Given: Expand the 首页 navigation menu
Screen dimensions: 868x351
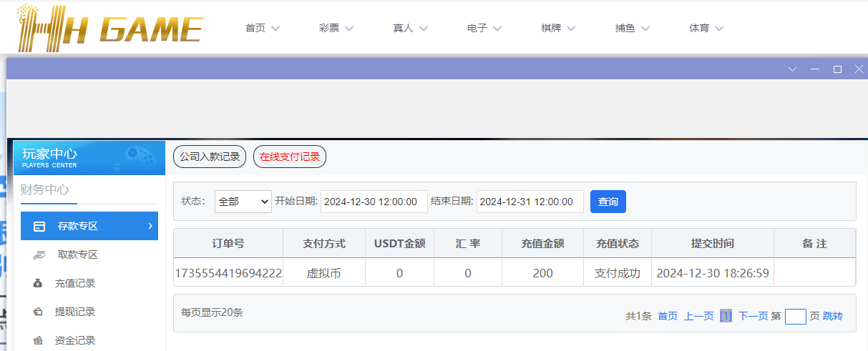Looking at the screenshot, I should 262,29.
